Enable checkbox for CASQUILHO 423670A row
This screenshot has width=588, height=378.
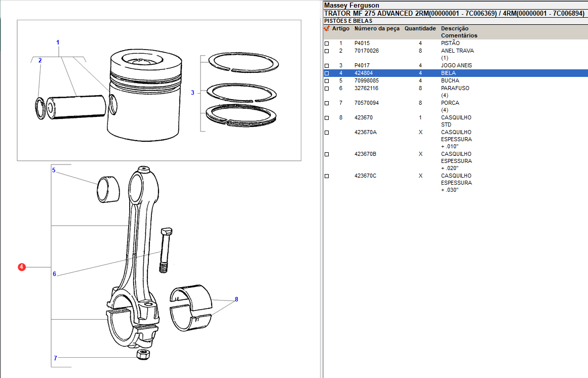click(327, 132)
